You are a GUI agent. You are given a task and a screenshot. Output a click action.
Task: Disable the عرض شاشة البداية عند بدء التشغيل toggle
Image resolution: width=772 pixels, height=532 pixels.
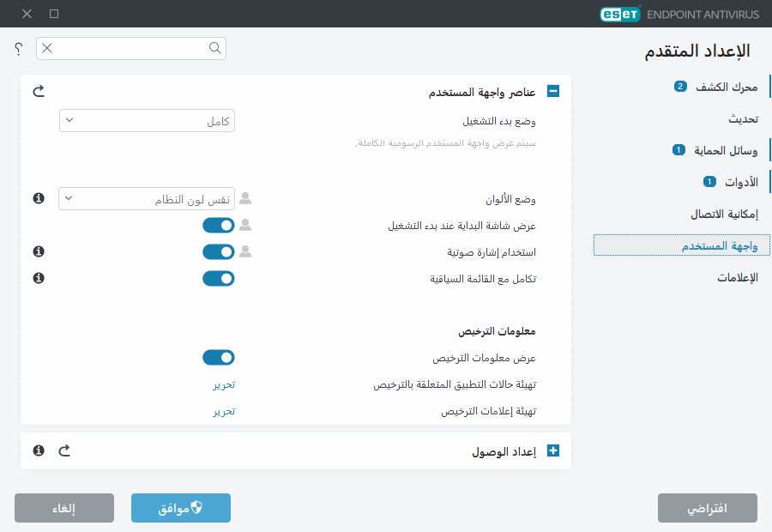click(x=219, y=225)
